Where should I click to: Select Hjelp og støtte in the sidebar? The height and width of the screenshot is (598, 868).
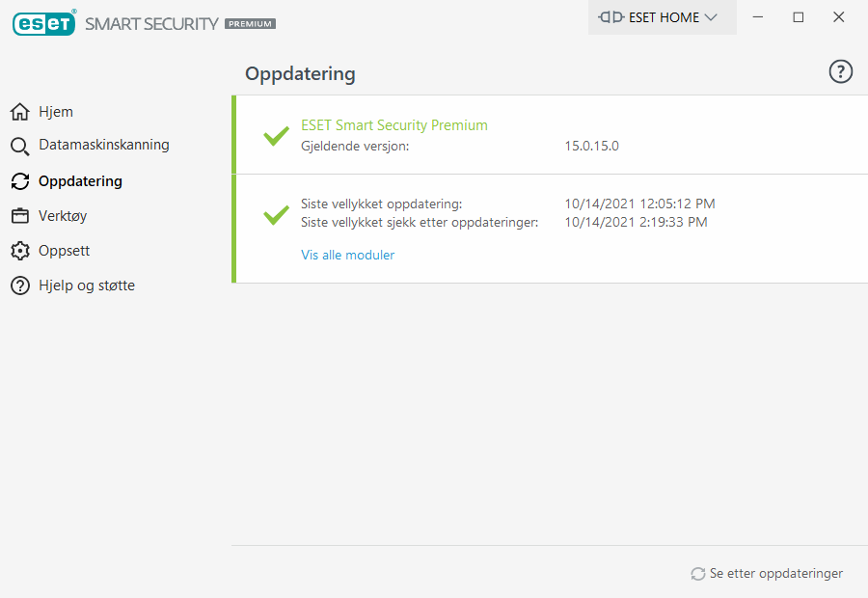[87, 285]
